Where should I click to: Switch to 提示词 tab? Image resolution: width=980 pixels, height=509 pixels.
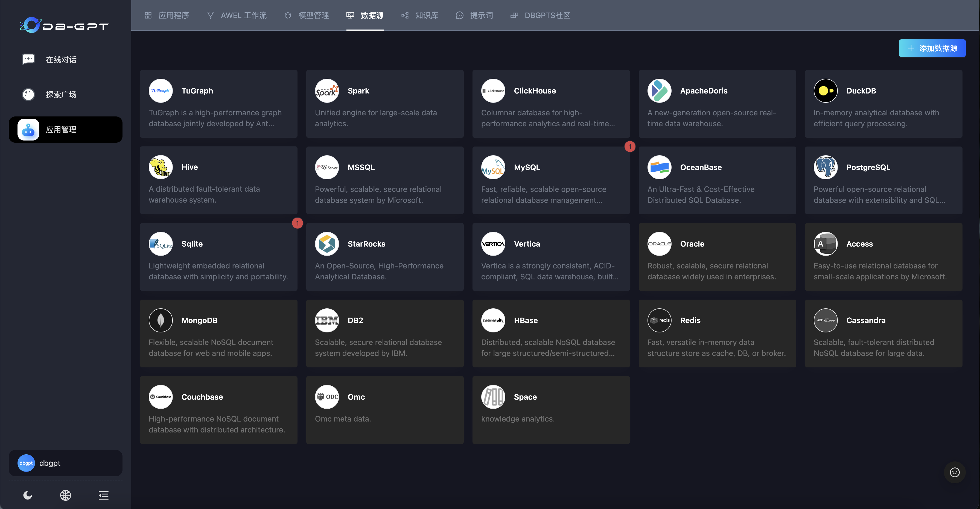pyautogui.click(x=474, y=15)
